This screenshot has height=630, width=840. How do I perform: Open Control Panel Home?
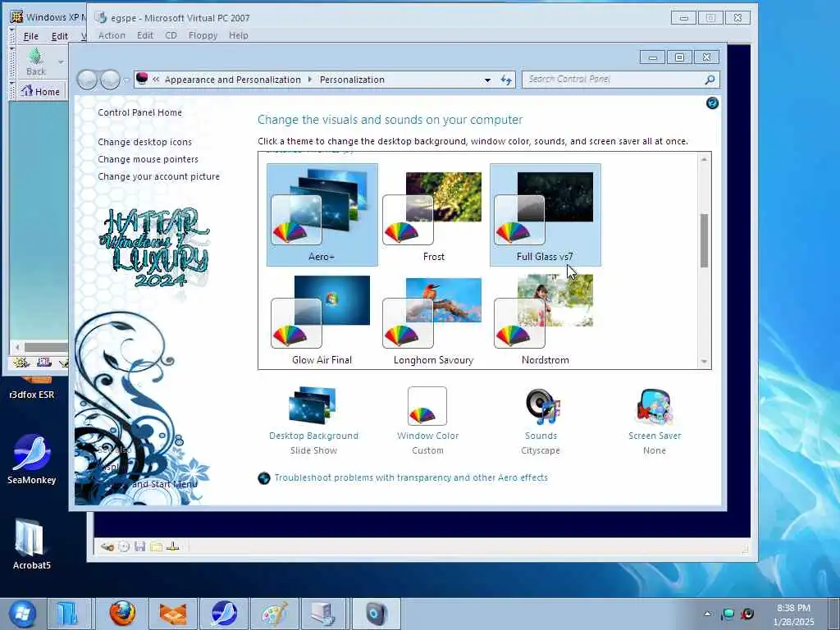pos(139,112)
